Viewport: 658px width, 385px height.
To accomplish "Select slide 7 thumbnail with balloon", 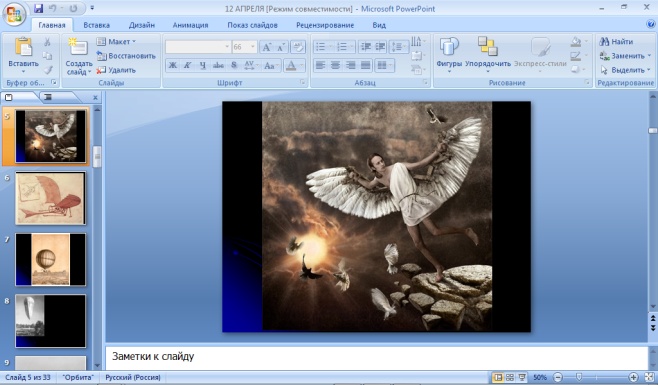I will 50,260.
